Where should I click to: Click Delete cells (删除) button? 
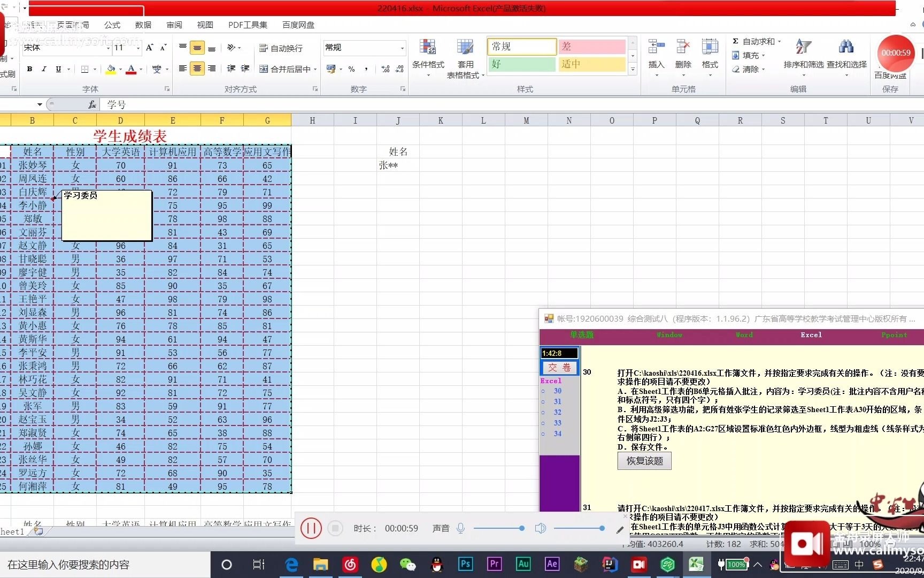(683, 58)
